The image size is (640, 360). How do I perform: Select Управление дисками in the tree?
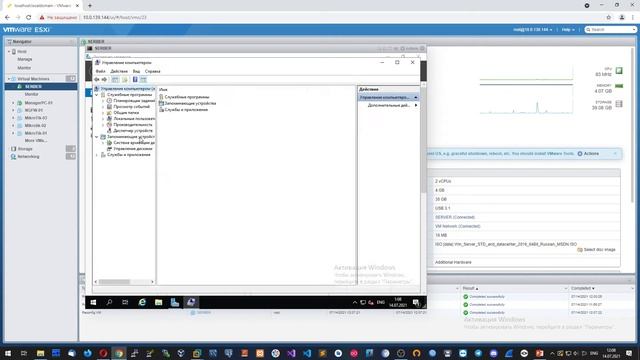tap(130, 149)
